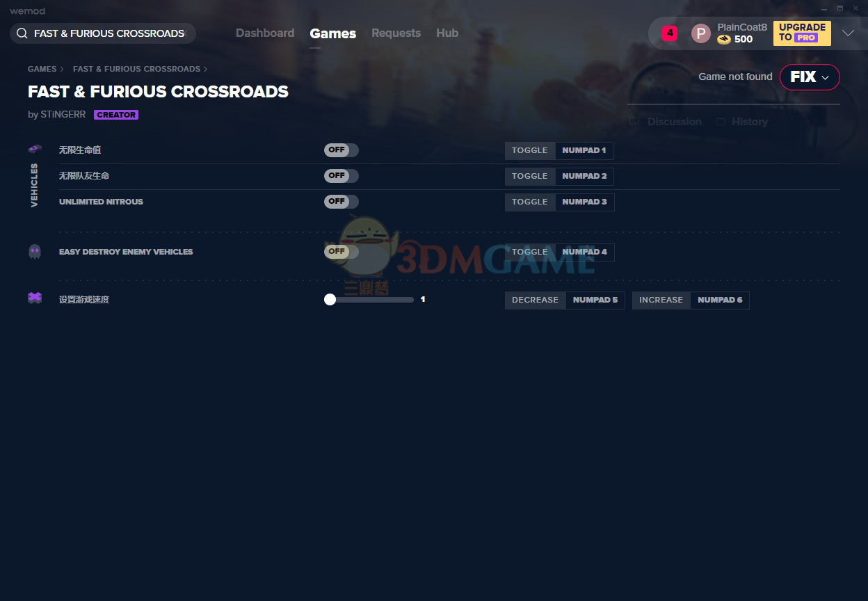Click the Upgrade to Pro button
The height and width of the screenshot is (601, 868).
click(x=801, y=33)
